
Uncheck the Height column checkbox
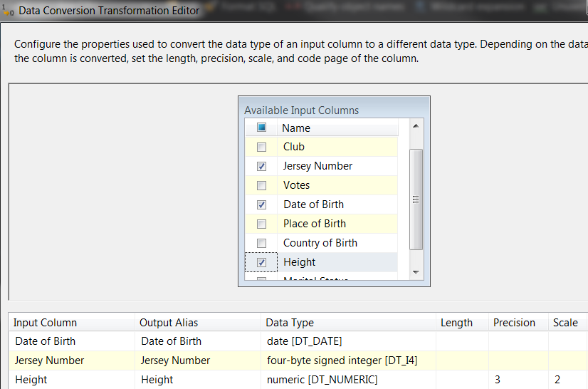[x=261, y=262]
